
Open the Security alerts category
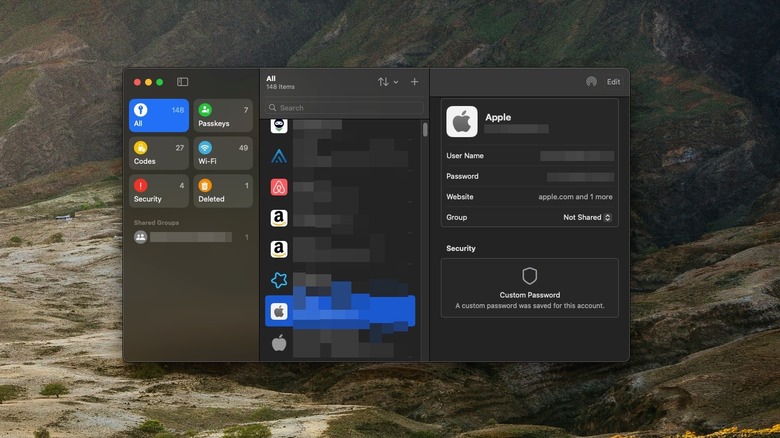[158, 191]
